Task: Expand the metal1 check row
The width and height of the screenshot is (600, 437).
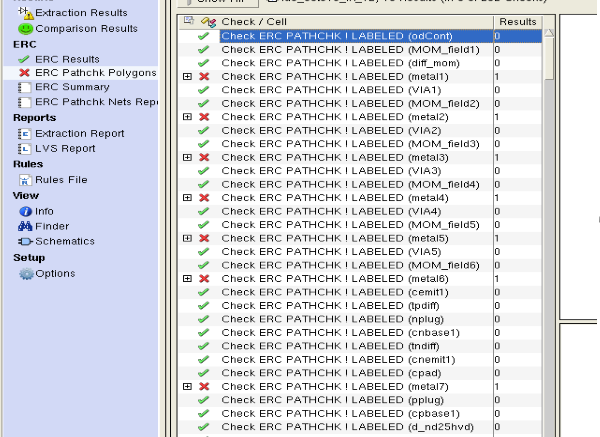Action: coord(187,77)
